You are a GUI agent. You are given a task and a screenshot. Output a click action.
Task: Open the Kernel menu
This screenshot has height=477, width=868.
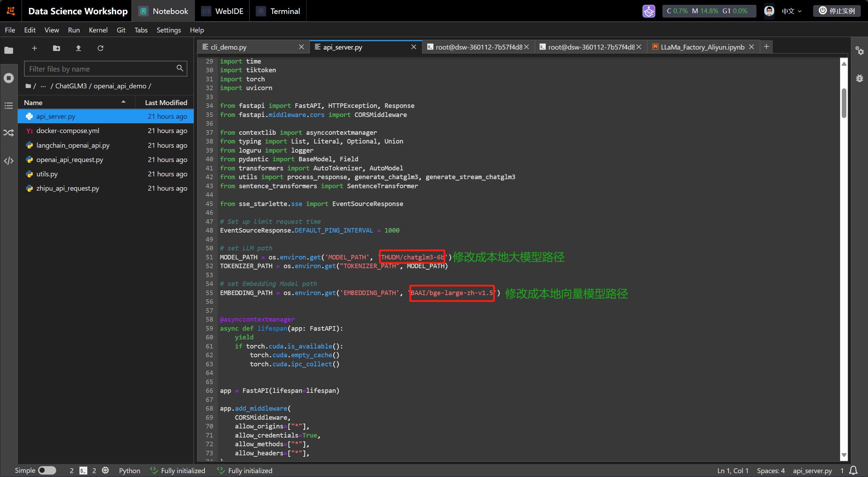pos(98,30)
